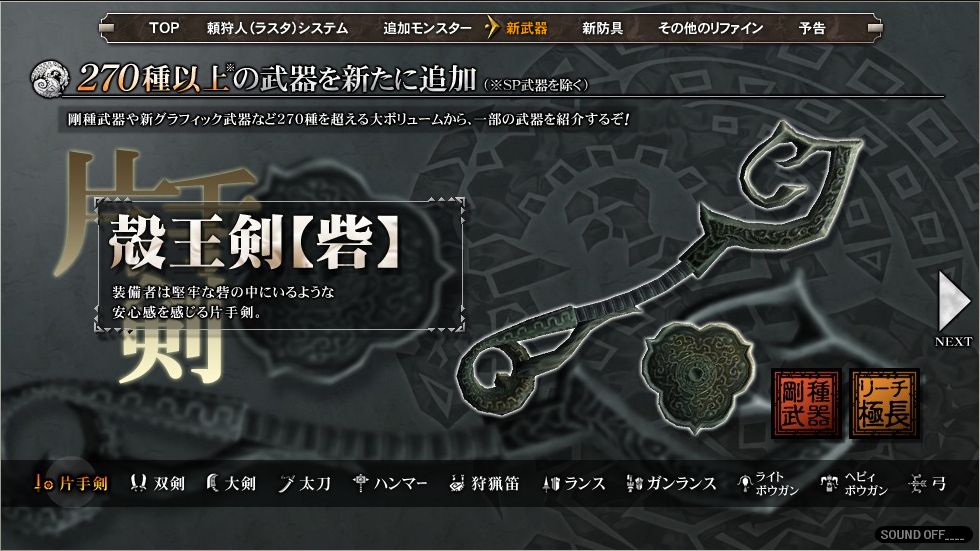This screenshot has width=980, height=551.
Task: Open the ハンマー hammer weapon category
Action: coord(390,483)
